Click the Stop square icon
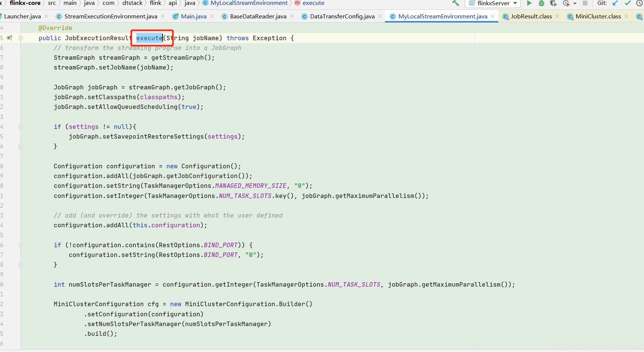The width and height of the screenshot is (644, 352). pyautogui.click(x=585, y=3)
